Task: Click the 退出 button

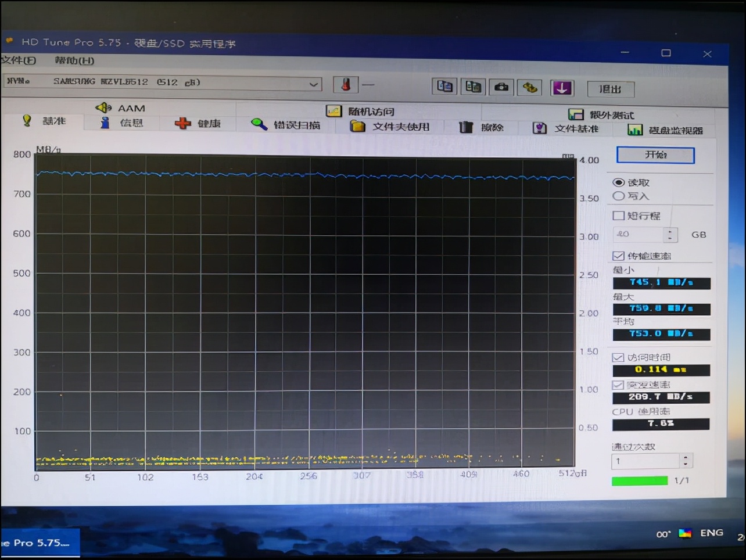Action: [610, 89]
